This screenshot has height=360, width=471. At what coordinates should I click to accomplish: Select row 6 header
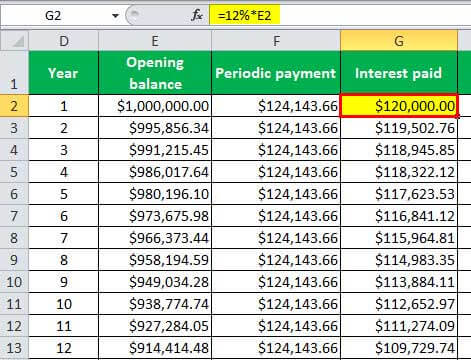pyautogui.click(x=14, y=194)
